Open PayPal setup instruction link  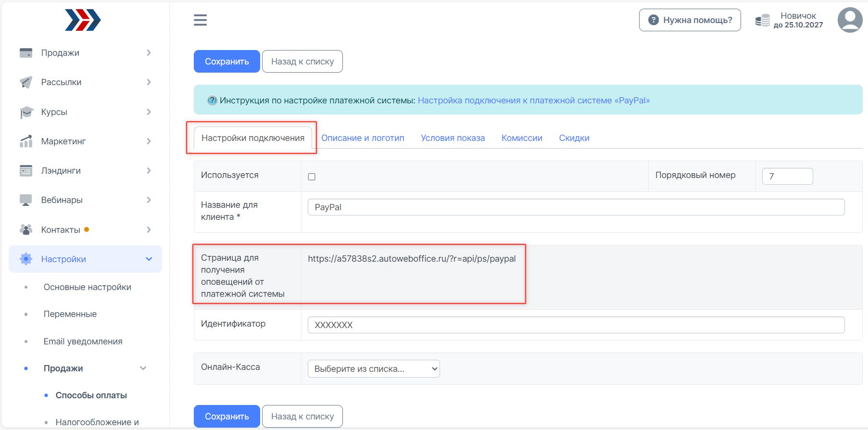coord(533,101)
